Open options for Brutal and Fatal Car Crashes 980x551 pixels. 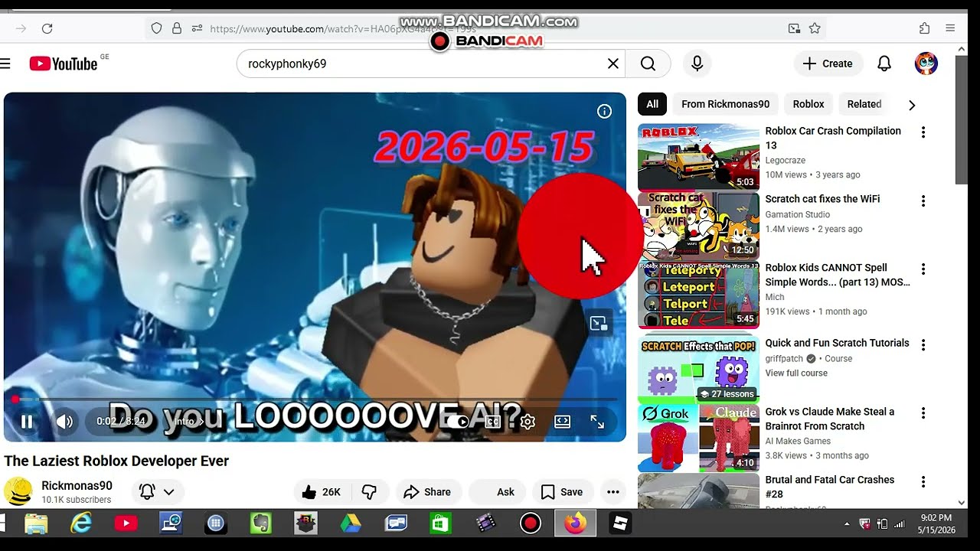tap(923, 482)
